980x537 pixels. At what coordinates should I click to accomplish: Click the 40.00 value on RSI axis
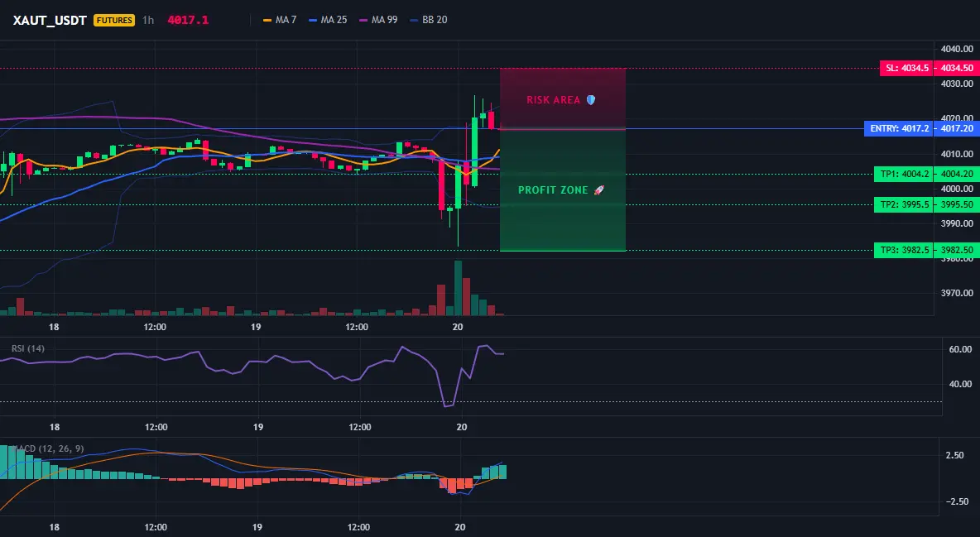click(x=960, y=385)
